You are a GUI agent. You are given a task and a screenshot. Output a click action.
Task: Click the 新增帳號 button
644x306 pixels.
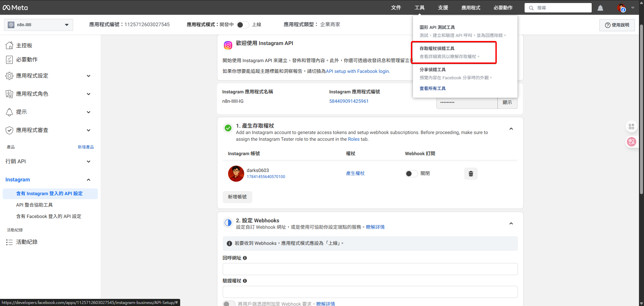tap(237, 197)
